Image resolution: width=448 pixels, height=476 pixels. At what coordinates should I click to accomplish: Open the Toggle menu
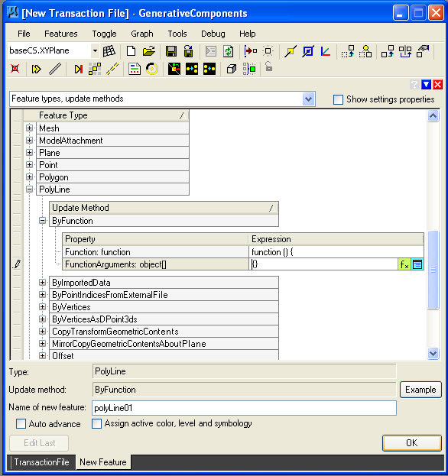[104, 34]
